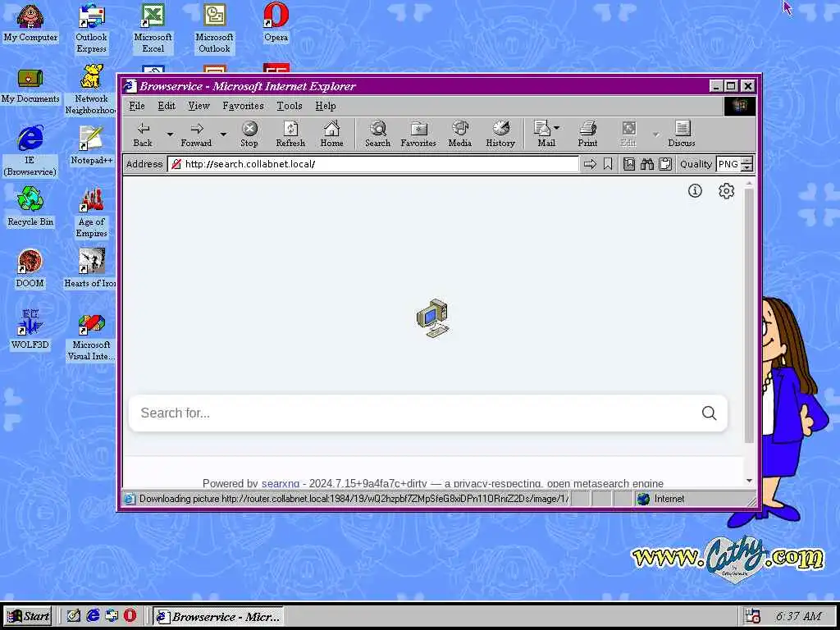Image resolution: width=840 pixels, height=630 pixels.
Task: Click the magnifying glass search submit icon
Action: pyautogui.click(x=709, y=413)
